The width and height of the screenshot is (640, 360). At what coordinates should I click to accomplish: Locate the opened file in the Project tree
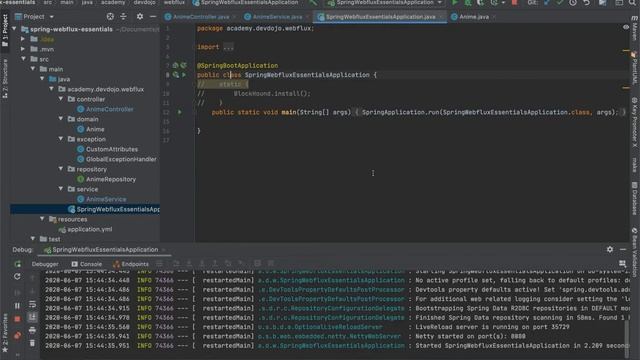110,17
